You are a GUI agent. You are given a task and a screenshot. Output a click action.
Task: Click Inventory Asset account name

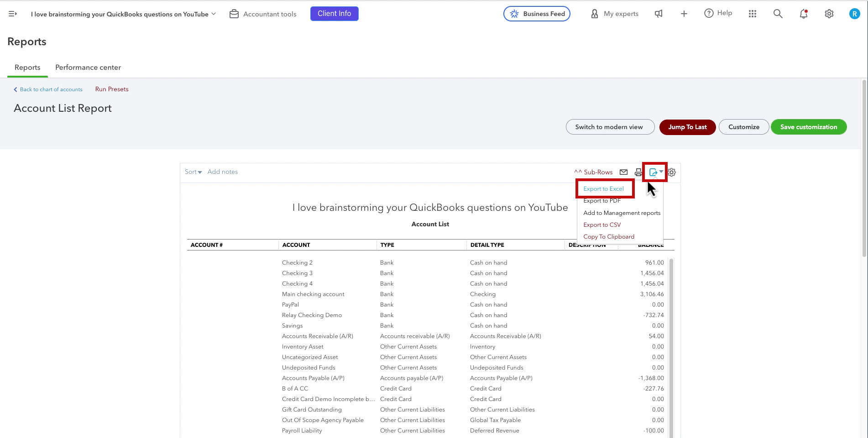(x=303, y=347)
